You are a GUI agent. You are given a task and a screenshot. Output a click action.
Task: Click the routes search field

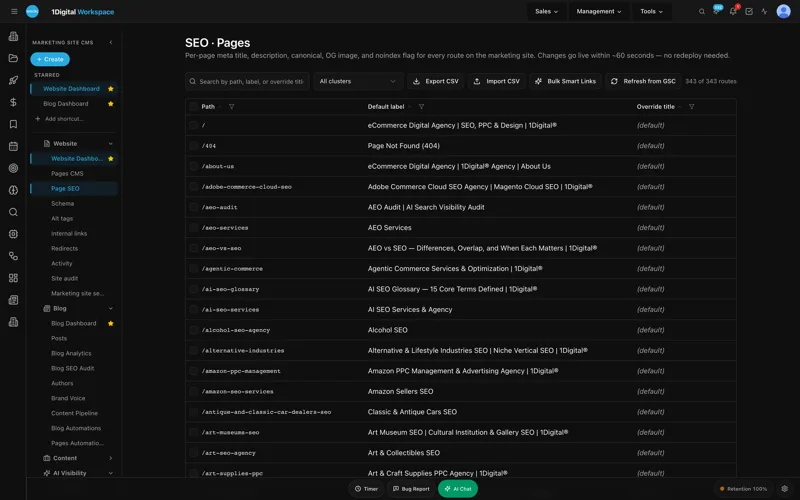coord(247,81)
